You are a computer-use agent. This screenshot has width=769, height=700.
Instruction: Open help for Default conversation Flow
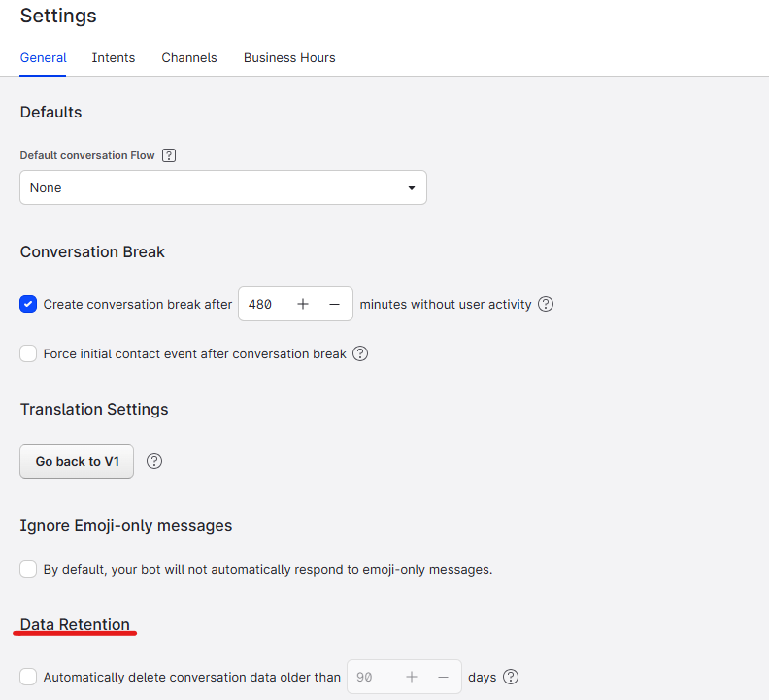(x=169, y=155)
